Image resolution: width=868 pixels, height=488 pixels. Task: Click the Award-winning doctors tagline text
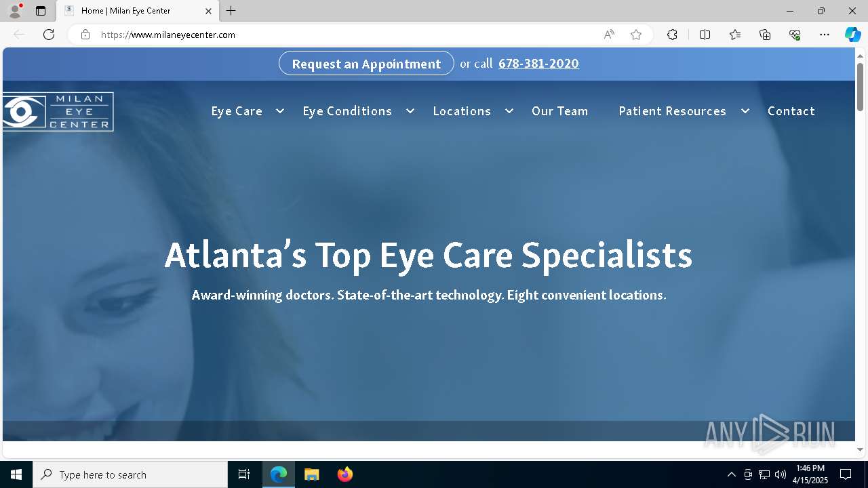429,295
